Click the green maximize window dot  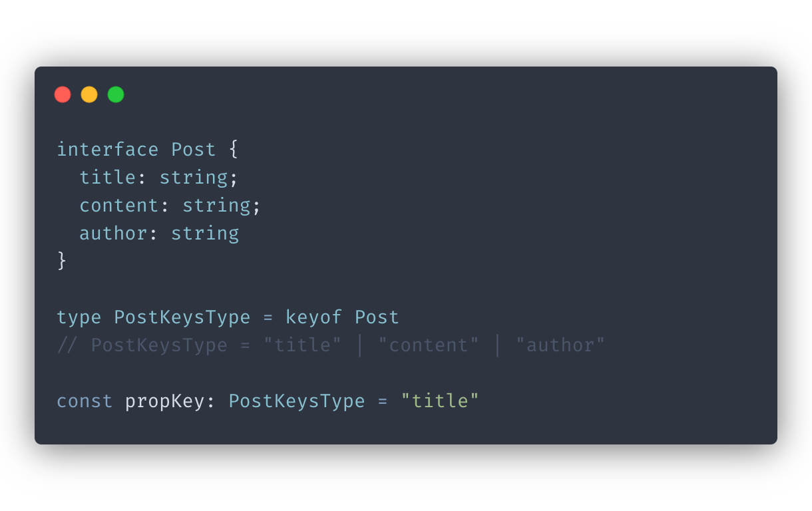(x=116, y=94)
